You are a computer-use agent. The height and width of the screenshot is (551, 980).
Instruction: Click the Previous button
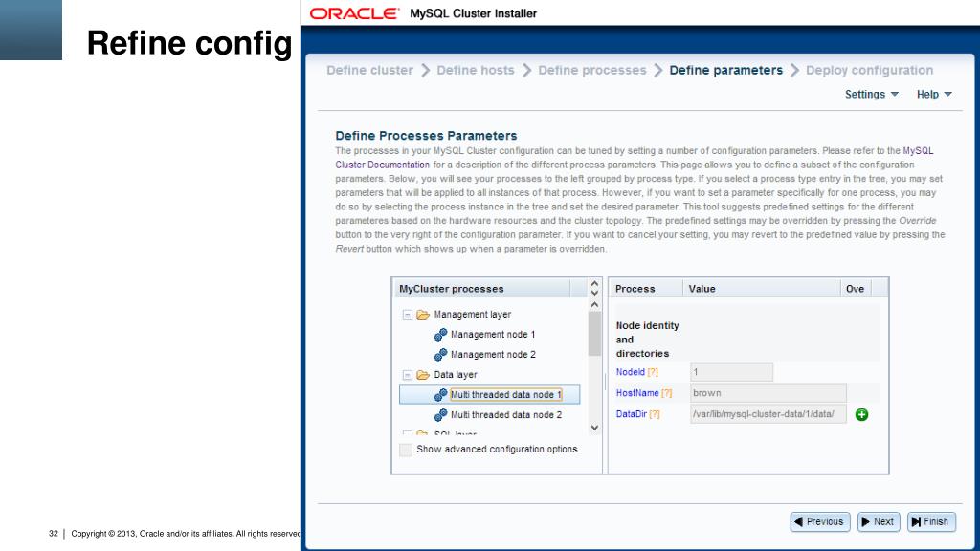coord(819,521)
